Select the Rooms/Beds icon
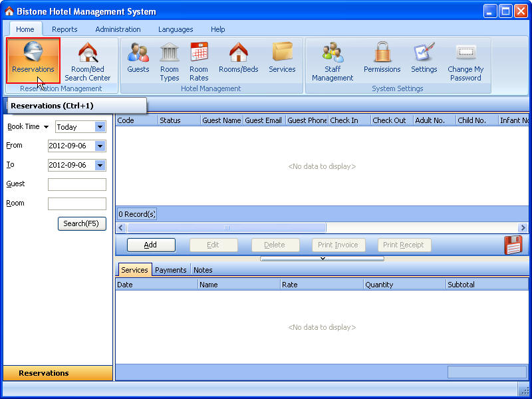 [238, 57]
